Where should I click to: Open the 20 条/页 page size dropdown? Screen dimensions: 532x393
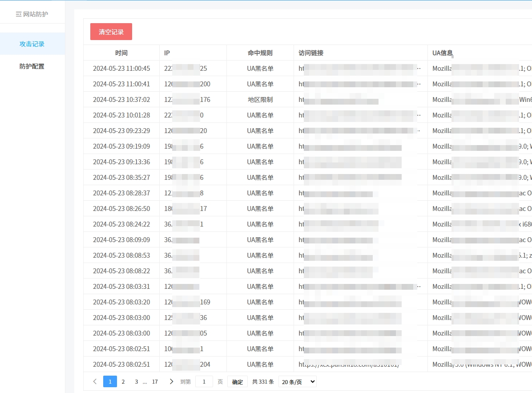[x=298, y=382]
